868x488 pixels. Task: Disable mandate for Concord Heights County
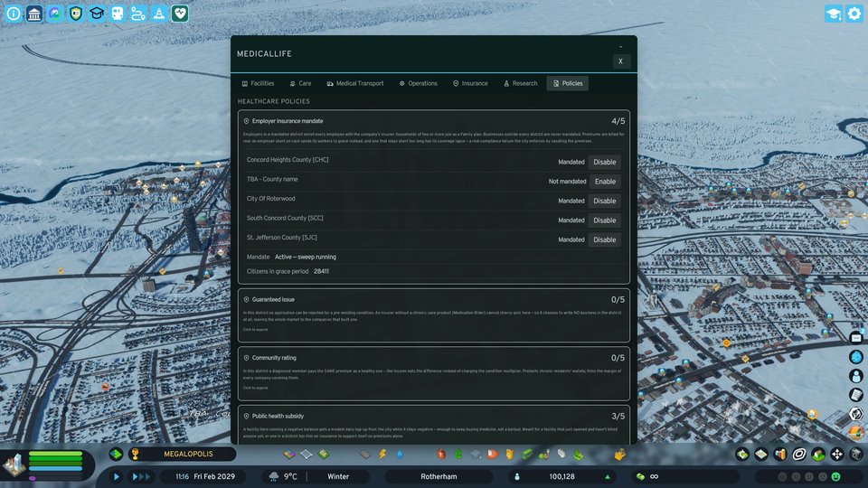(605, 162)
